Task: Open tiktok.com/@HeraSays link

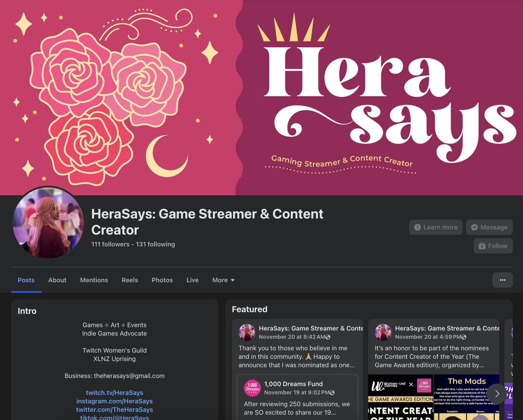Action: click(x=115, y=417)
